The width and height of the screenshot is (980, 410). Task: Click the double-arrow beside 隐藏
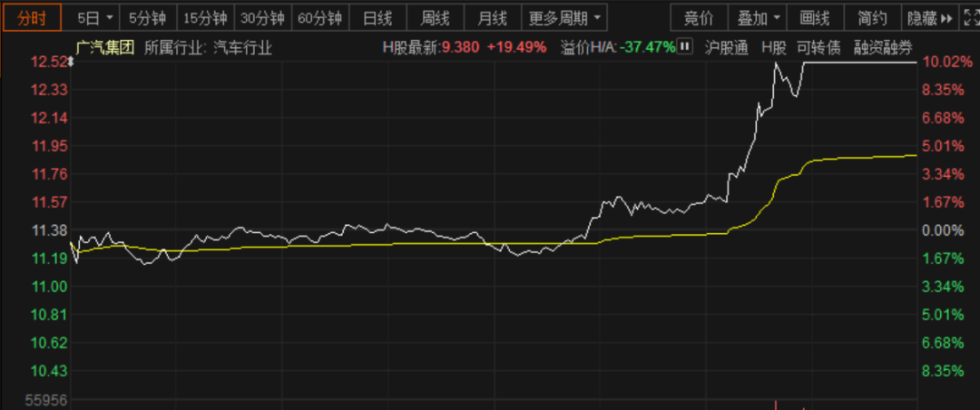(x=946, y=19)
